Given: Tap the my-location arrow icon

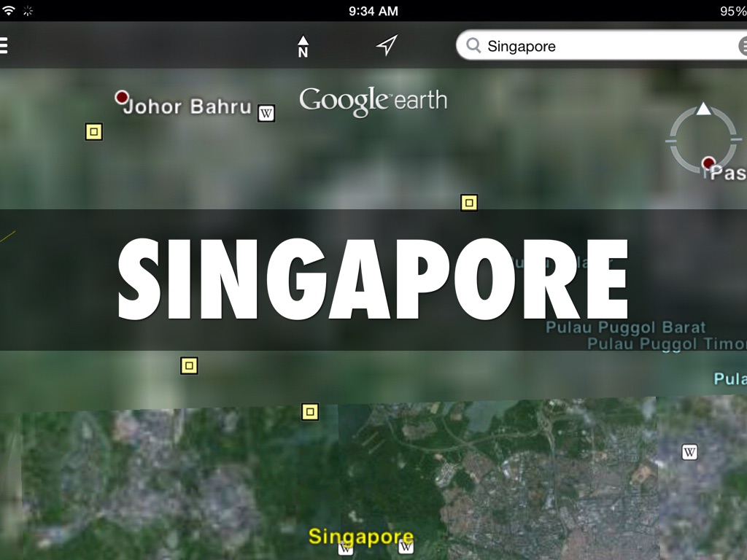Looking at the screenshot, I should pyautogui.click(x=387, y=46).
